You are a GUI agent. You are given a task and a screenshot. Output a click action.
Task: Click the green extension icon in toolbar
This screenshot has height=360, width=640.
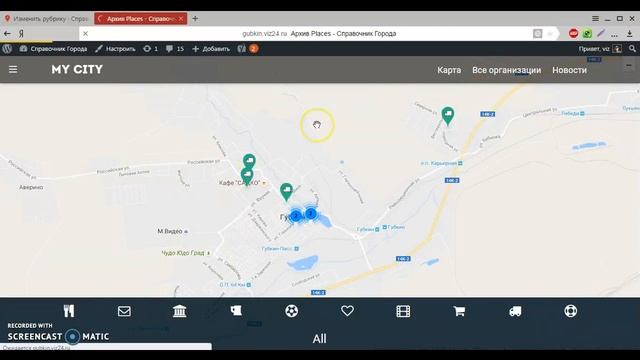(587, 33)
